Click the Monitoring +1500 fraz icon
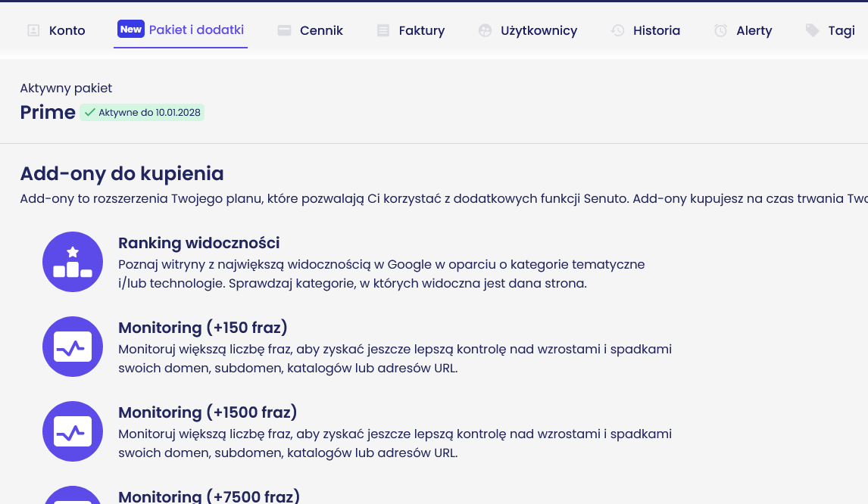This screenshot has width=868, height=504. point(73,431)
